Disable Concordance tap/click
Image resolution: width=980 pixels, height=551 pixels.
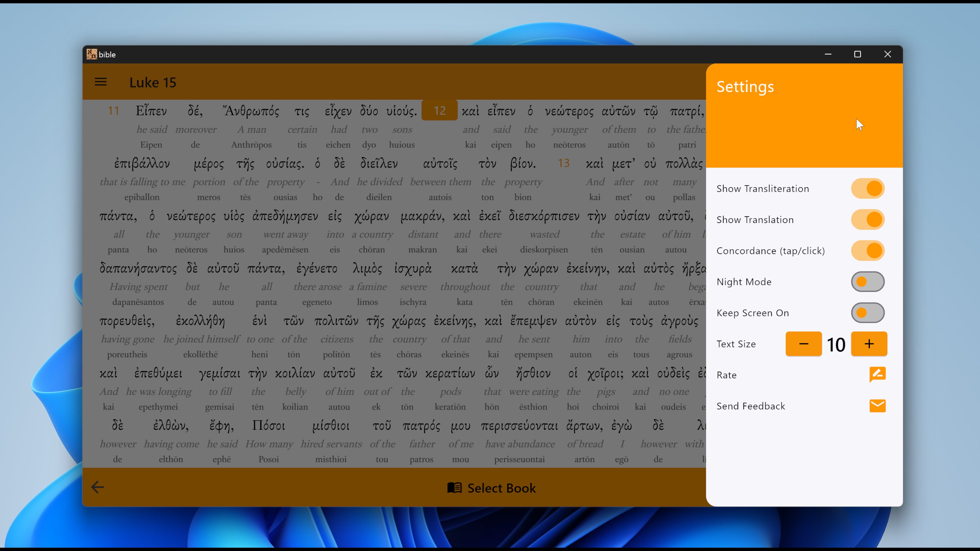868,250
